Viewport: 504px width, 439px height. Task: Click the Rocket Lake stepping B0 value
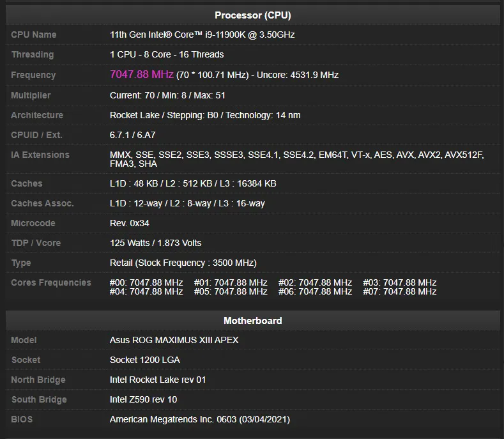[x=205, y=115]
